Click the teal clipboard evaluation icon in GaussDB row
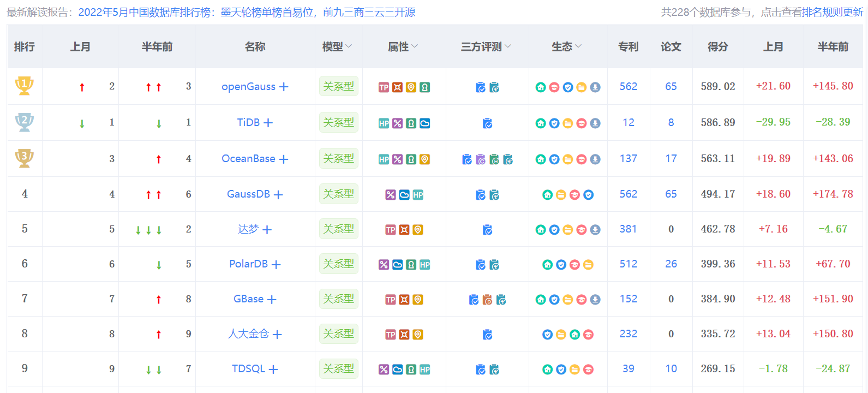Viewport: 868px width, 393px height. [x=494, y=195]
